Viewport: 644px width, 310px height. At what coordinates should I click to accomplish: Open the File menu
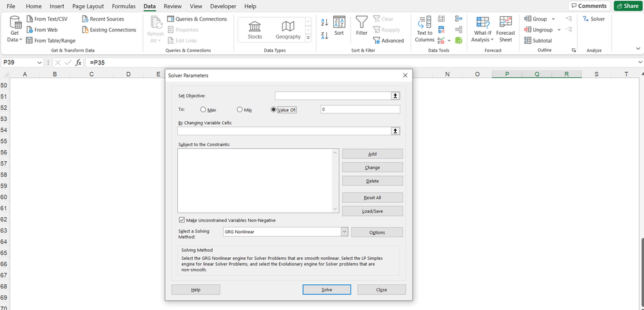click(x=11, y=6)
